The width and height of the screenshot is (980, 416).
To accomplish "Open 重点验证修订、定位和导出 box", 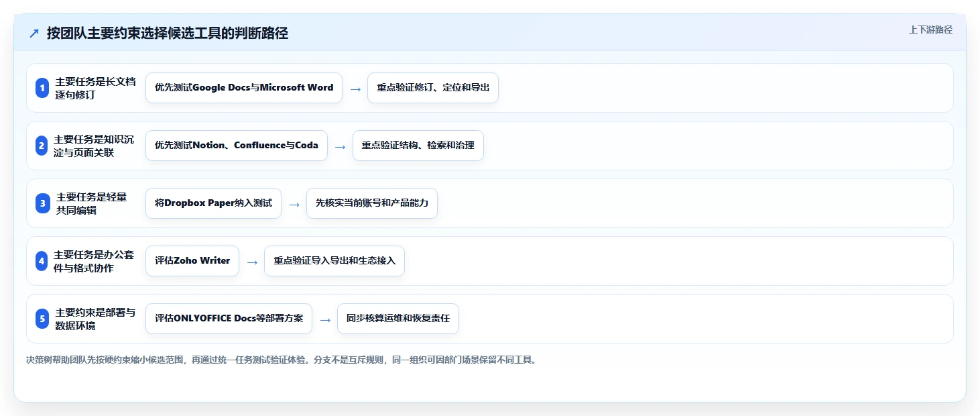I will (x=433, y=88).
